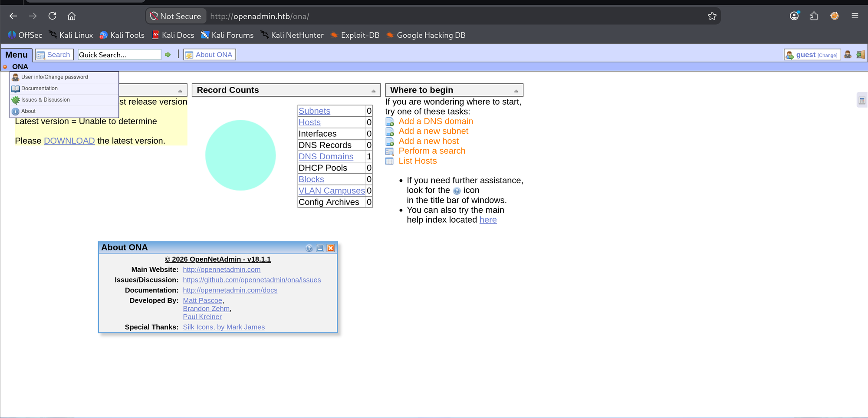Click the guest [Change] login button

tap(812, 55)
